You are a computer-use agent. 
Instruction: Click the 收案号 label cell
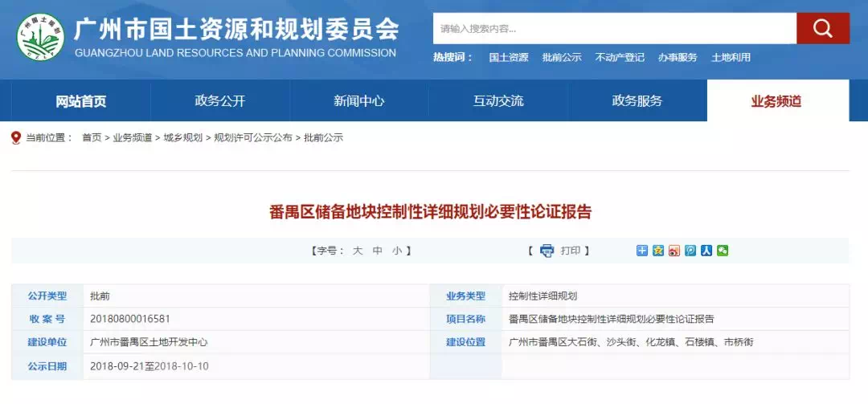(x=47, y=319)
